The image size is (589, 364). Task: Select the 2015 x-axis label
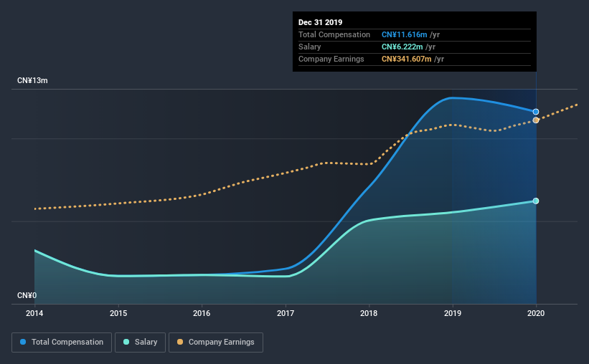click(x=118, y=313)
